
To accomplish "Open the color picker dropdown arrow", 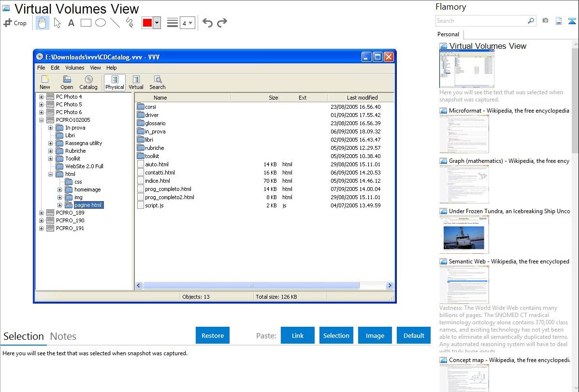I will click(157, 23).
